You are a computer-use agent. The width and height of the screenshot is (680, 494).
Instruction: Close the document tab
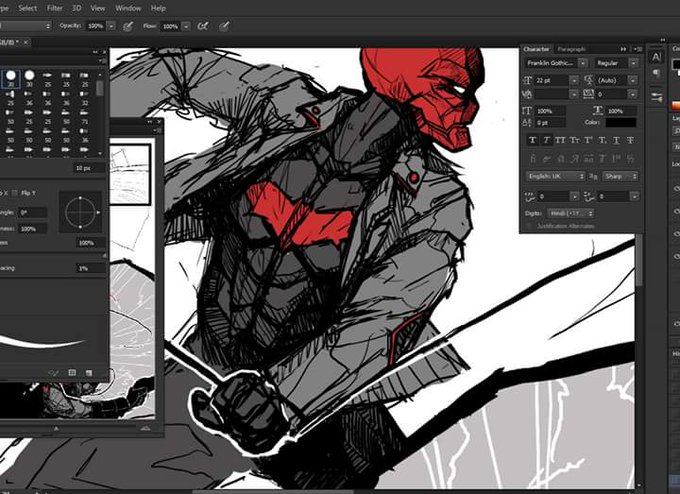(26, 42)
